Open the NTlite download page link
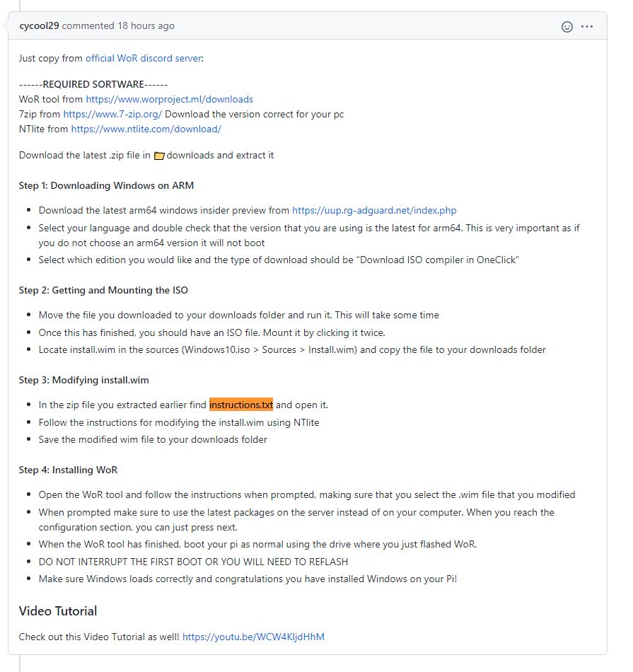633x672 pixels. [x=146, y=129]
